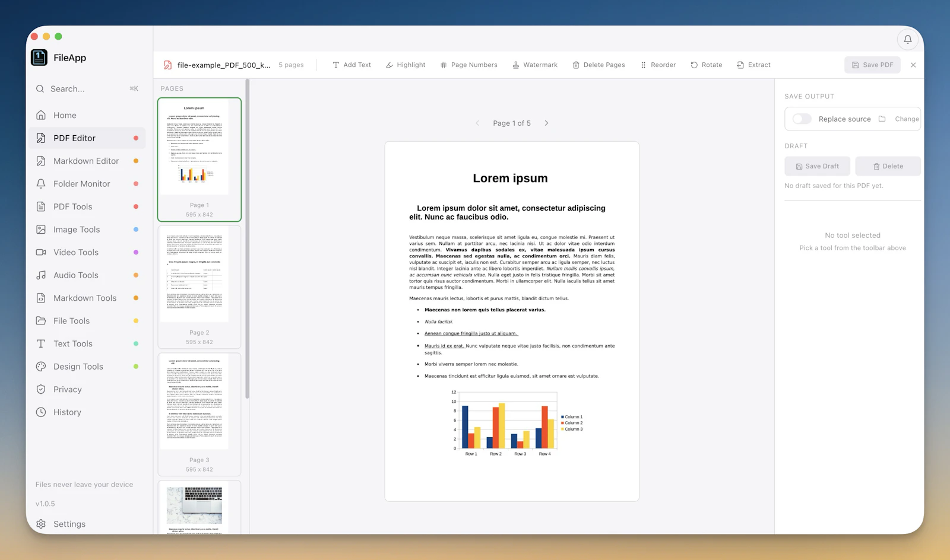Select the Extract tool

coord(753,65)
